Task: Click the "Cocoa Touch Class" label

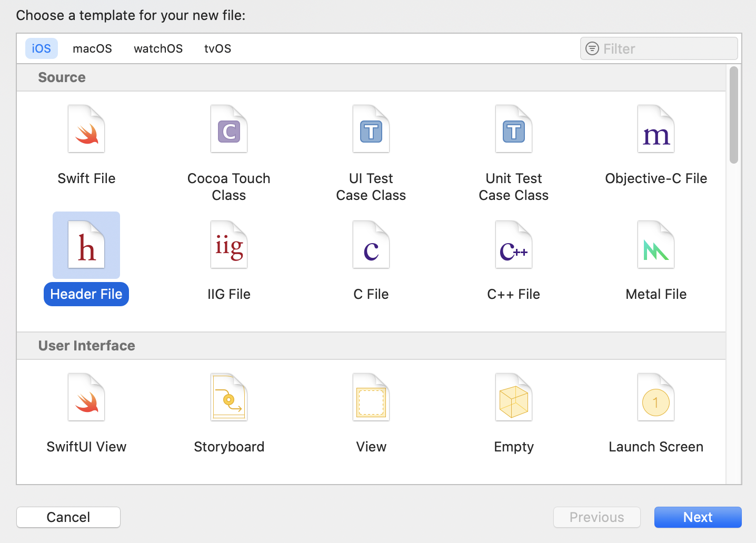Action: click(x=229, y=187)
